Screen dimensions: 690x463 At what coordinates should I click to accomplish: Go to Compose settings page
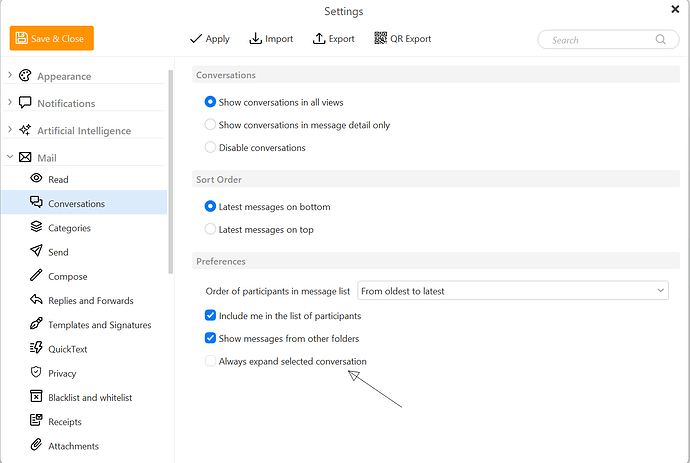coord(84,276)
